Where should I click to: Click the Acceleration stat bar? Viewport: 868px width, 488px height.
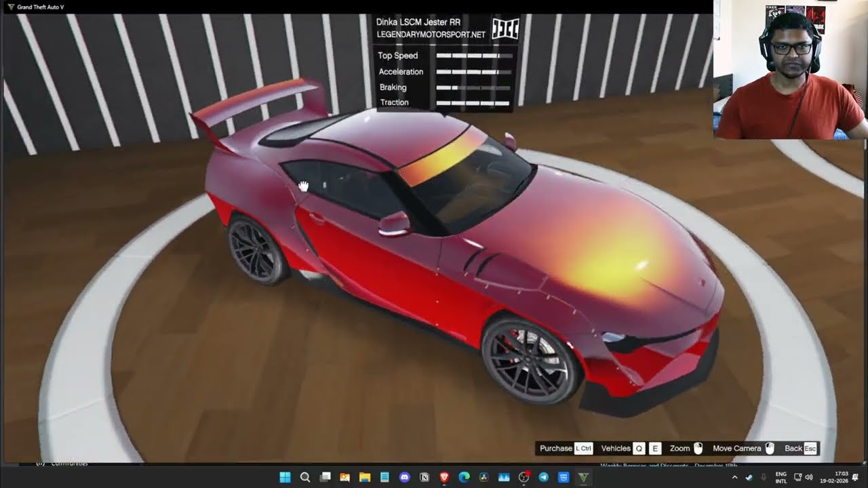(473, 71)
